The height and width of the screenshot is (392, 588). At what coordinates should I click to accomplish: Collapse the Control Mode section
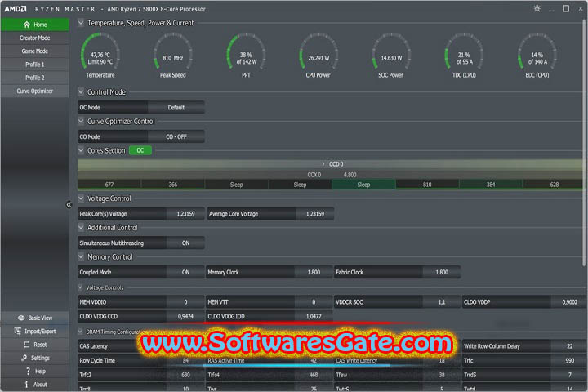coord(81,91)
